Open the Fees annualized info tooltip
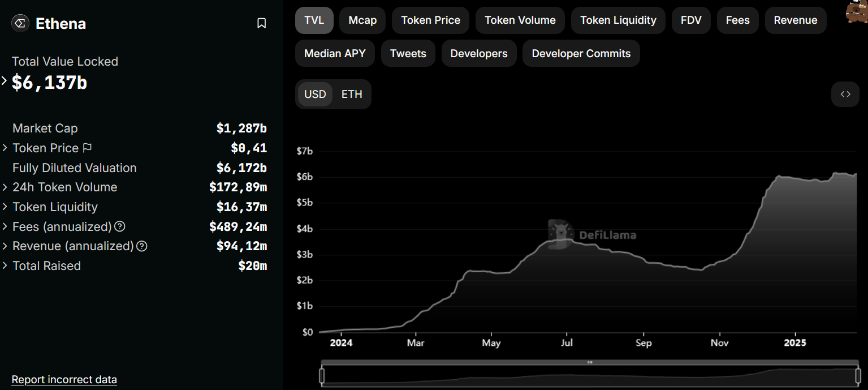The image size is (868, 390). 119,226
